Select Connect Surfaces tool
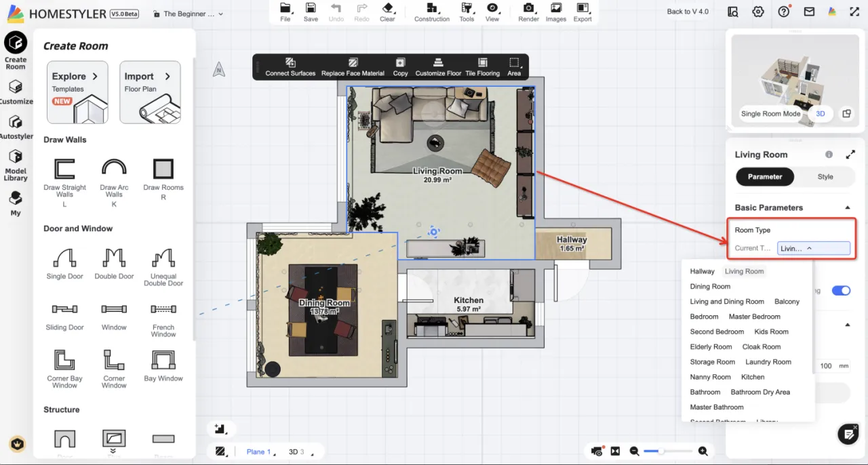The height and width of the screenshot is (465, 868). pos(290,66)
